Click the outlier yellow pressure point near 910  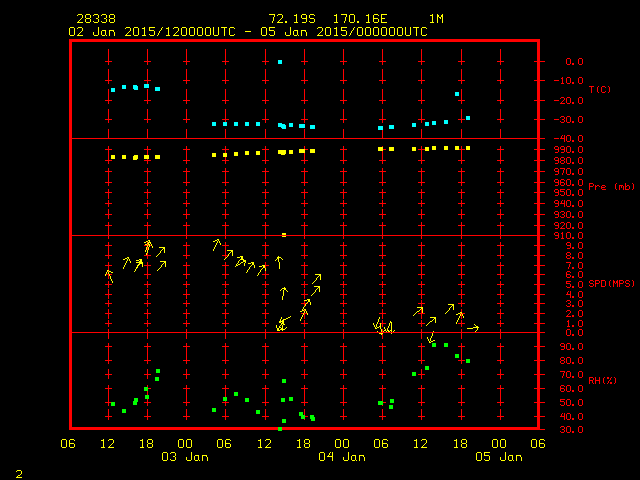coord(284,235)
